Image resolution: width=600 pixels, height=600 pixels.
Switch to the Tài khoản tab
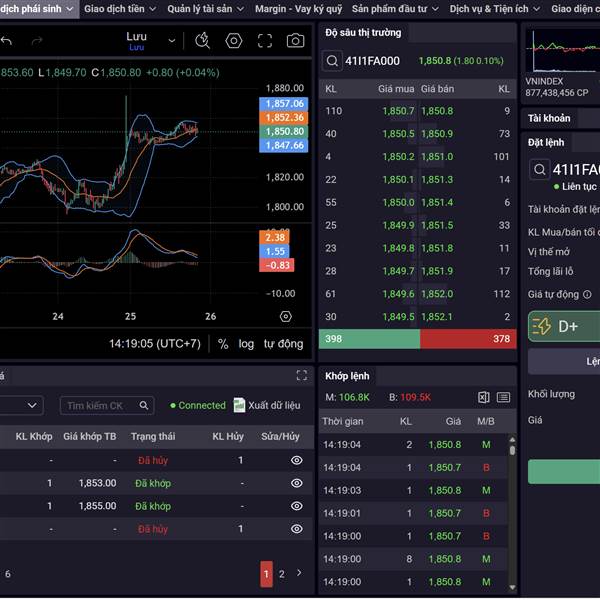tap(549, 118)
